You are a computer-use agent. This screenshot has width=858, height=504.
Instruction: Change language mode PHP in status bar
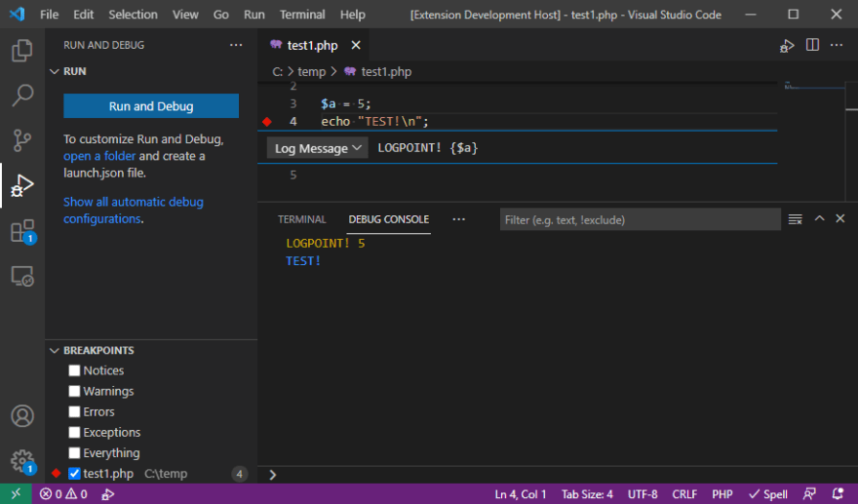click(722, 494)
